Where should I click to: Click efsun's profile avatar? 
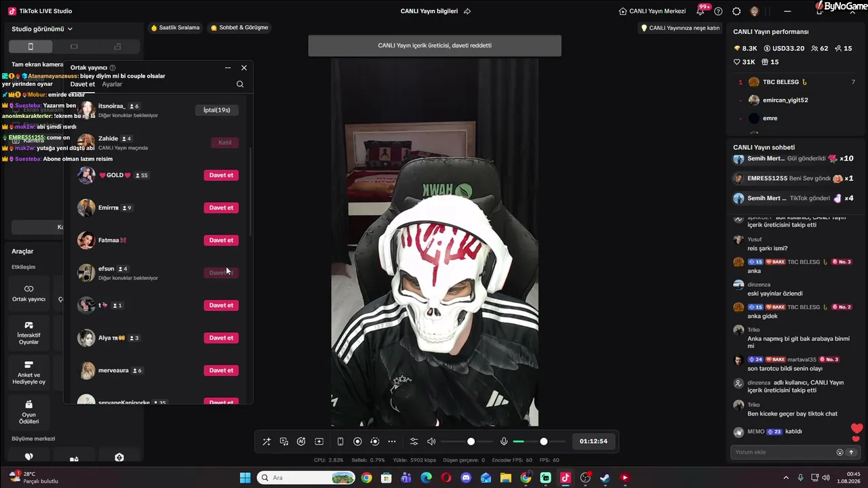86,272
